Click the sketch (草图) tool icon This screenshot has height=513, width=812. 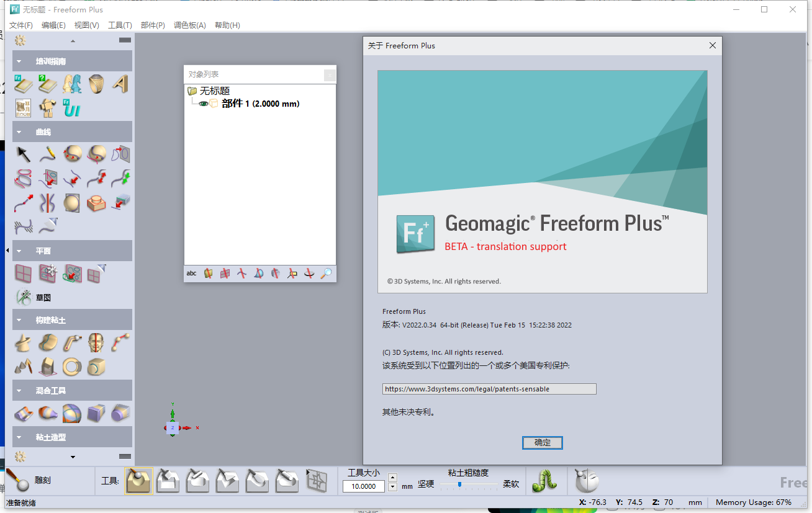[x=24, y=297]
